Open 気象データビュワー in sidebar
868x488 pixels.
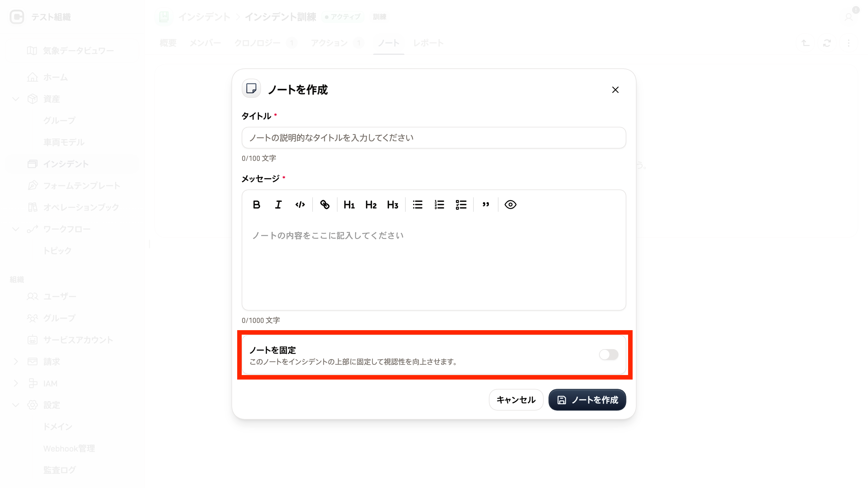pyautogui.click(x=71, y=51)
